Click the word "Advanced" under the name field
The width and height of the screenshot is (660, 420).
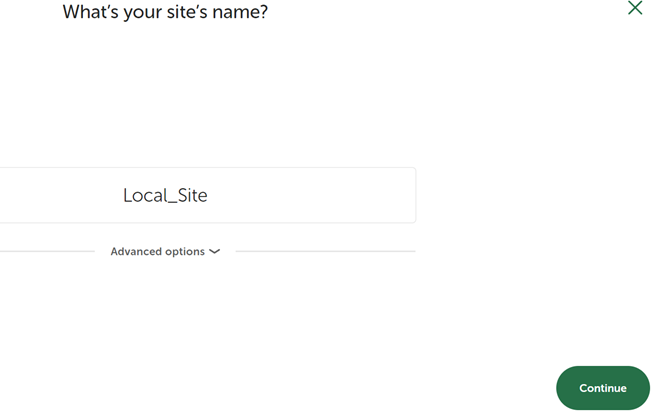pos(135,252)
